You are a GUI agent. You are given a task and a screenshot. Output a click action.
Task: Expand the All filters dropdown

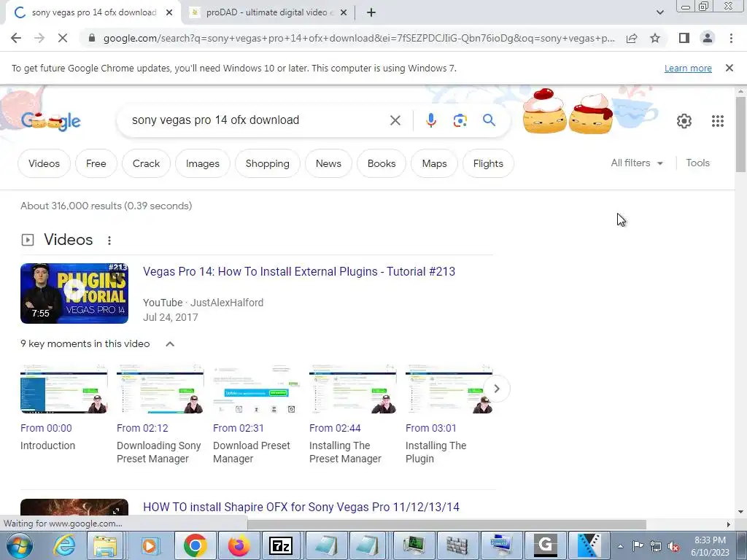pyautogui.click(x=637, y=163)
